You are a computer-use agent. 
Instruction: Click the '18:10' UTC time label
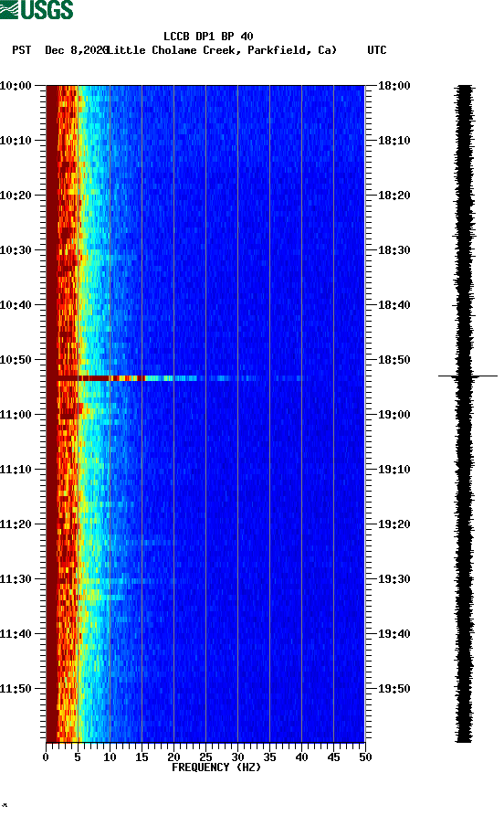point(394,141)
